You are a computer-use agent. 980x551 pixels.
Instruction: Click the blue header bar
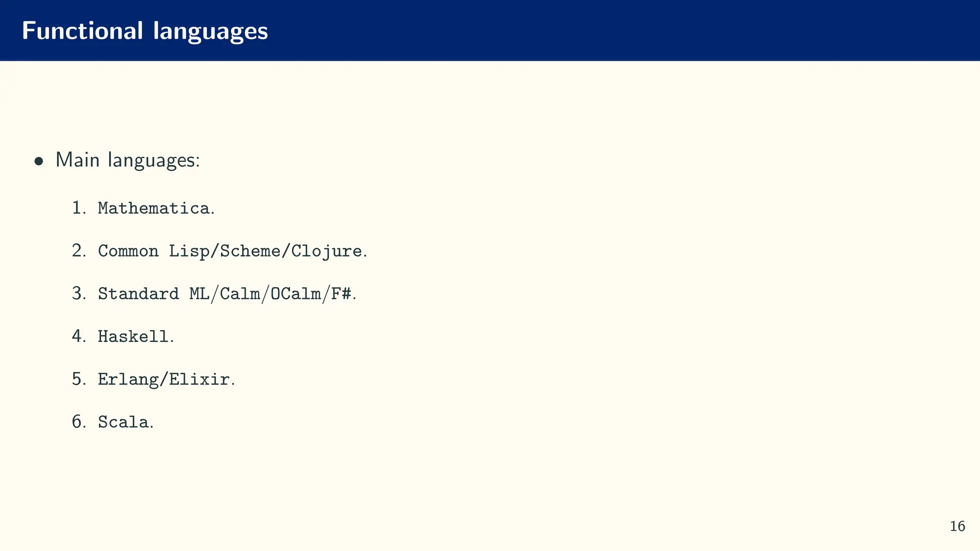click(490, 30)
